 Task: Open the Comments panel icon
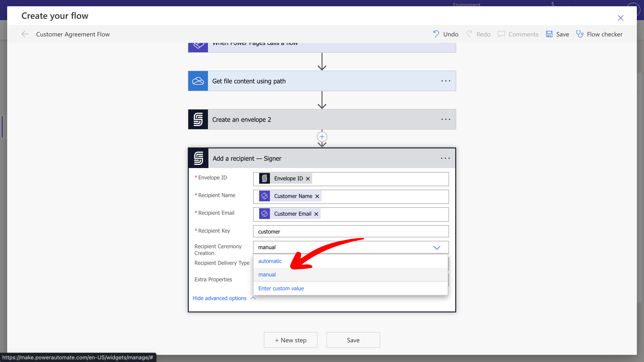click(x=501, y=34)
